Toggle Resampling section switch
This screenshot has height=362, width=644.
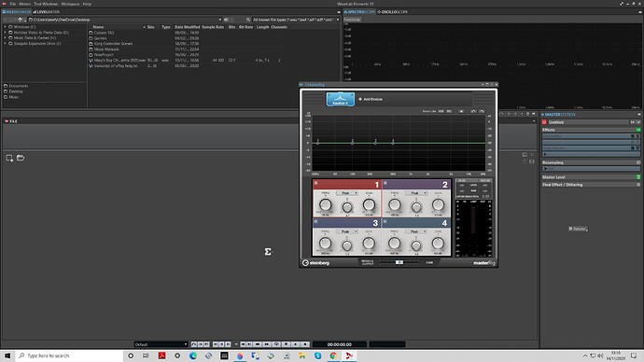click(638, 162)
